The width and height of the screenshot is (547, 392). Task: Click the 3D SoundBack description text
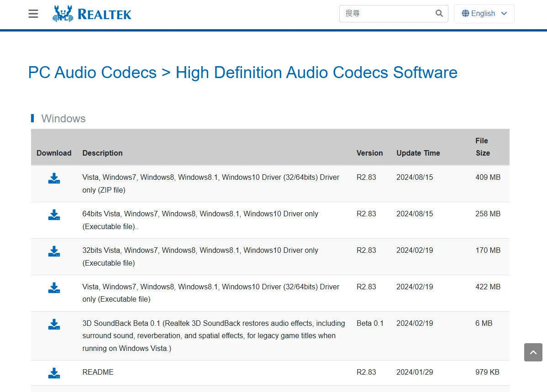[214, 336]
